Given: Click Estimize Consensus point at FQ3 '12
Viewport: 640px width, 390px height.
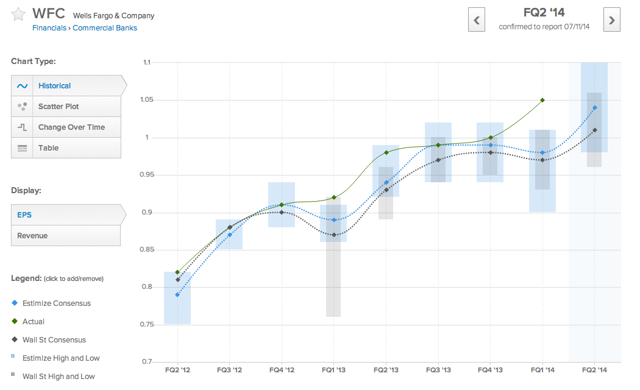Looking at the screenshot, I should pyautogui.click(x=230, y=235).
